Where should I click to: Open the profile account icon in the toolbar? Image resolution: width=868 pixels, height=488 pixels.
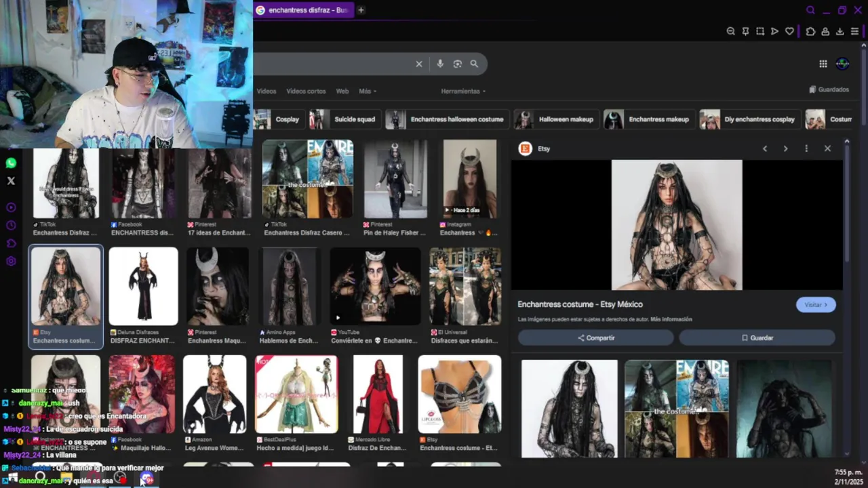pos(825,31)
